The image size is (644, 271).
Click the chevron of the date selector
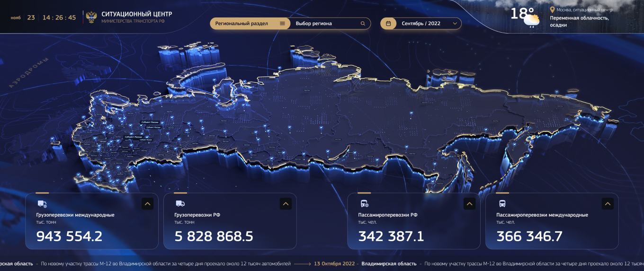(455, 24)
